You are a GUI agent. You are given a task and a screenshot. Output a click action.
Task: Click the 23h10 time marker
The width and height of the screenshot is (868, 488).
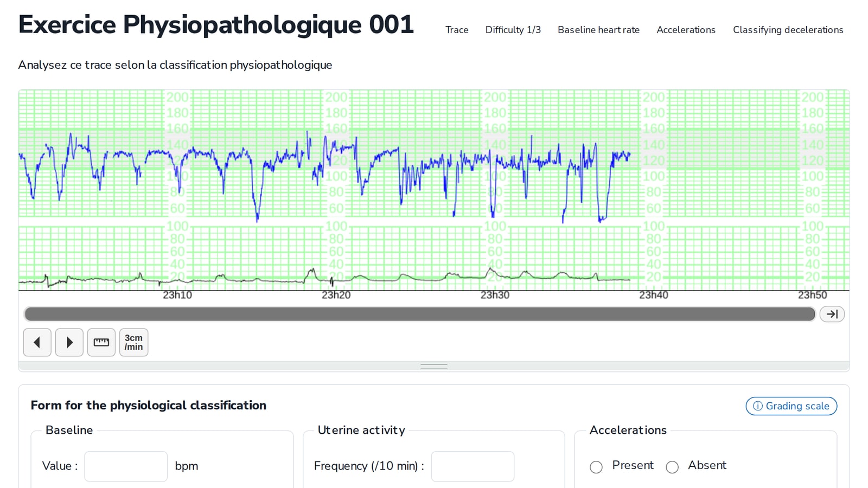click(x=177, y=295)
